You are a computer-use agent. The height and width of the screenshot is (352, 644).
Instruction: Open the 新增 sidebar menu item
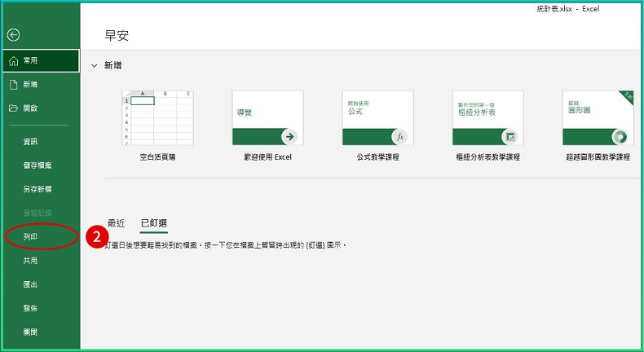(x=41, y=85)
